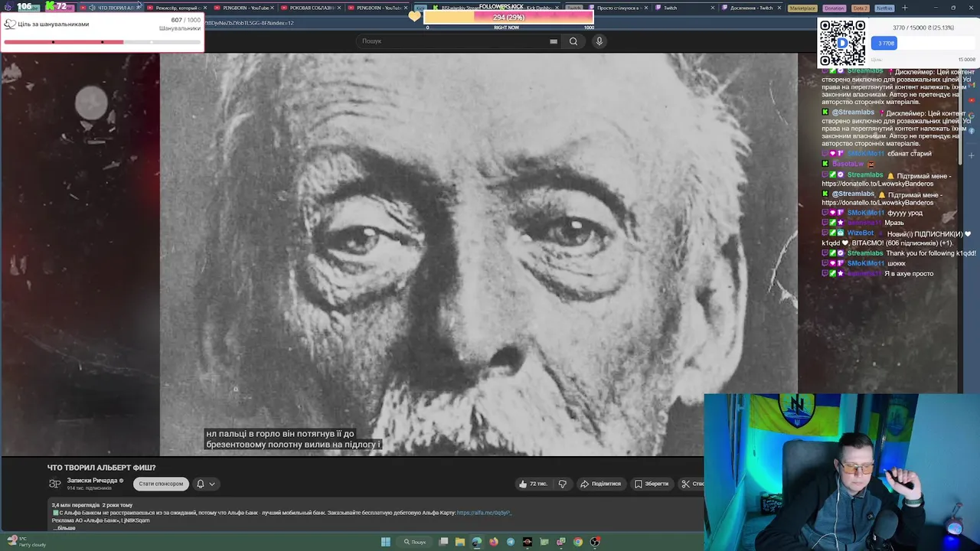This screenshot has height=551, width=980.
Task: Switch to Режиссёр, который... tab
Action: 177,8
